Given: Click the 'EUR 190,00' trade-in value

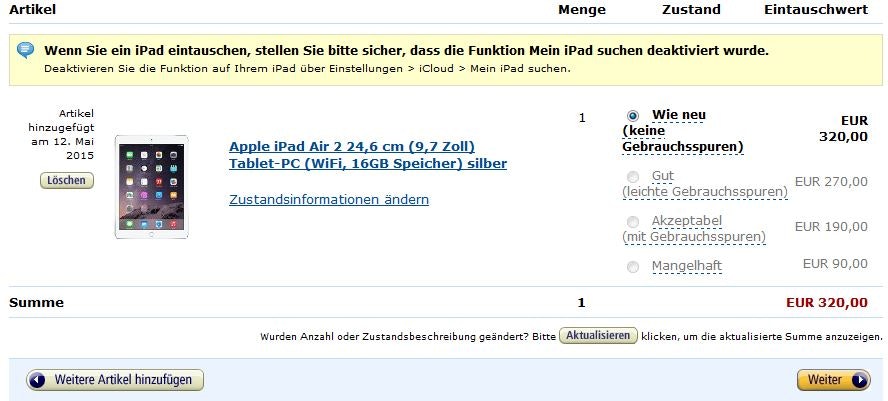Looking at the screenshot, I should point(831,227).
